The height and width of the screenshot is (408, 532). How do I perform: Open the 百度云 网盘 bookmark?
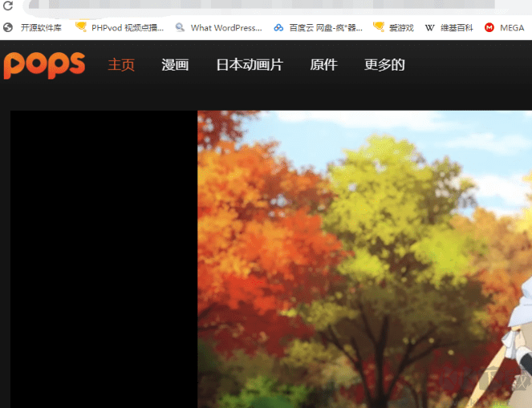[326, 28]
